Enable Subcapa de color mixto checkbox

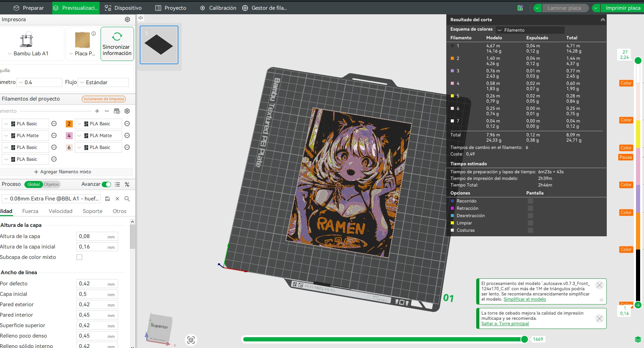click(x=79, y=257)
